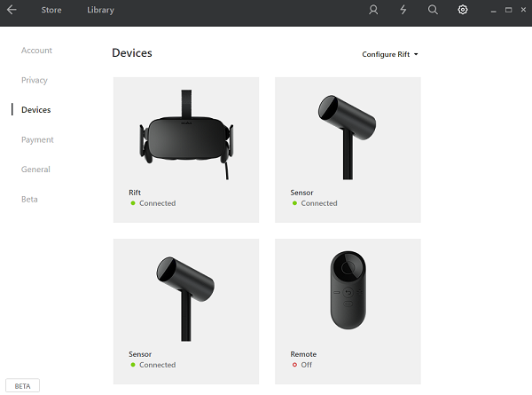Select Beta in settings sidebar
This screenshot has height=395, width=532.
pos(29,199)
